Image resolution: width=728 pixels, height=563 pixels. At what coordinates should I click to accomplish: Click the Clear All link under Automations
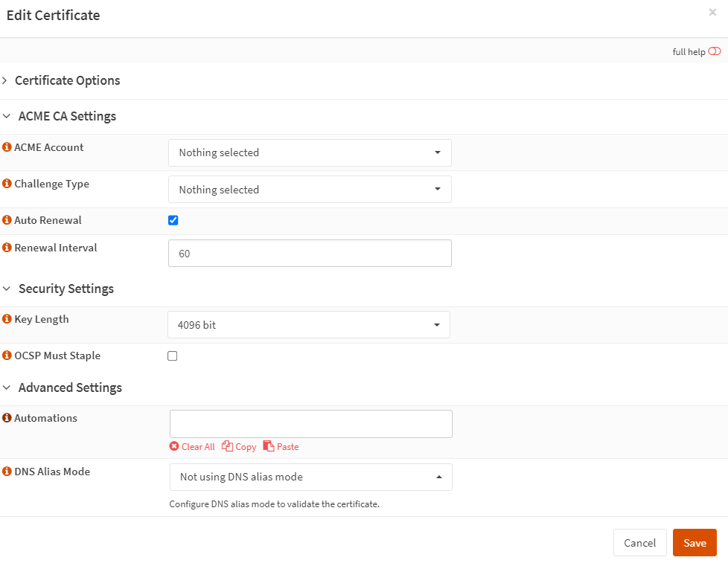coord(192,447)
